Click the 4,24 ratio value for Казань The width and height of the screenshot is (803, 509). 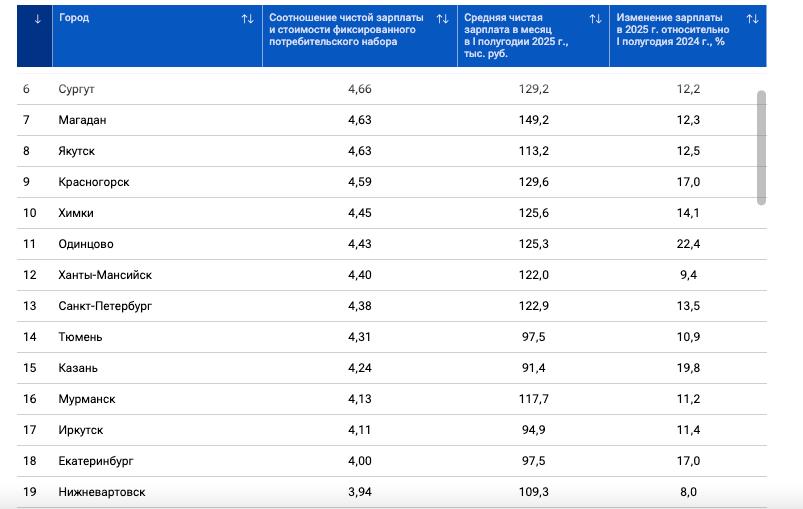coord(360,368)
